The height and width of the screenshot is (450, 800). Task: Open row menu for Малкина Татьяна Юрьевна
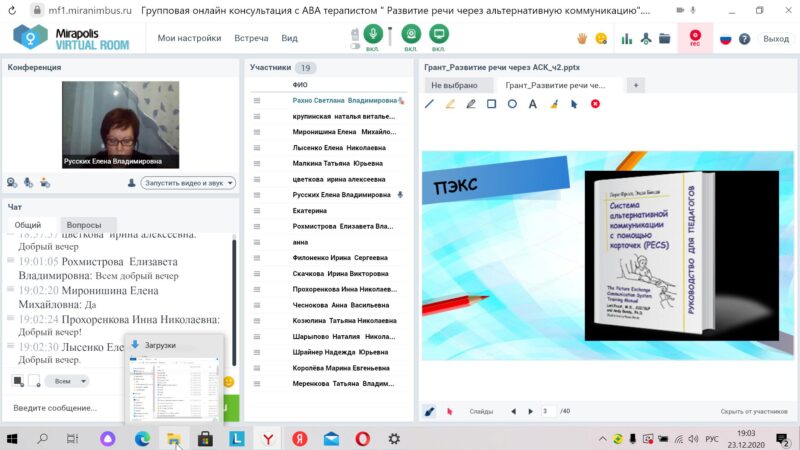pyautogui.click(x=257, y=163)
